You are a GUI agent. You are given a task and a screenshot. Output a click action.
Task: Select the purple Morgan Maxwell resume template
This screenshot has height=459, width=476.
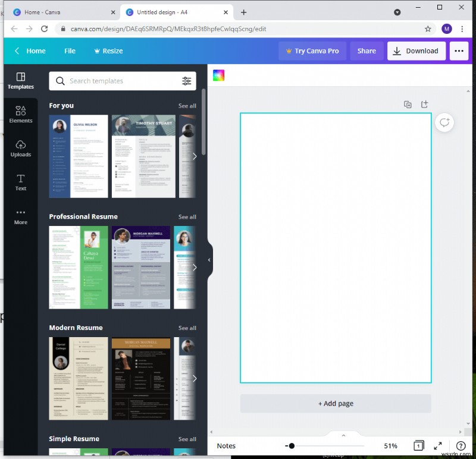(x=141, y=268)
